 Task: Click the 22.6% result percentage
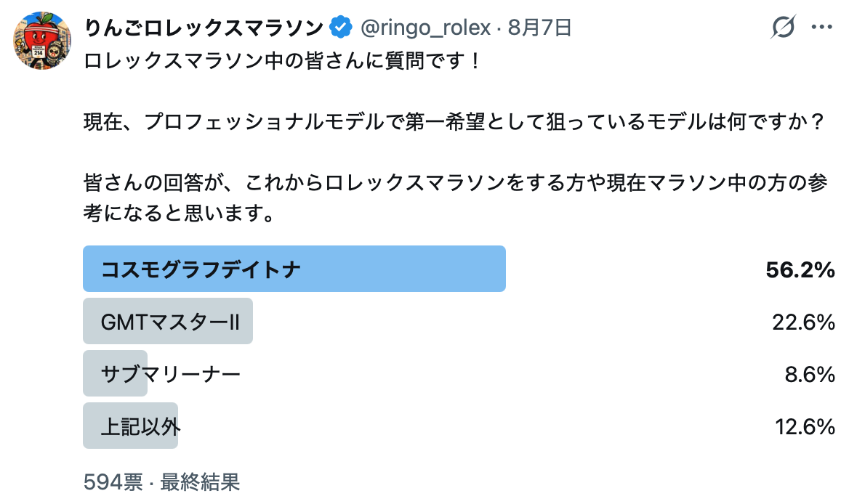(803, 322)
